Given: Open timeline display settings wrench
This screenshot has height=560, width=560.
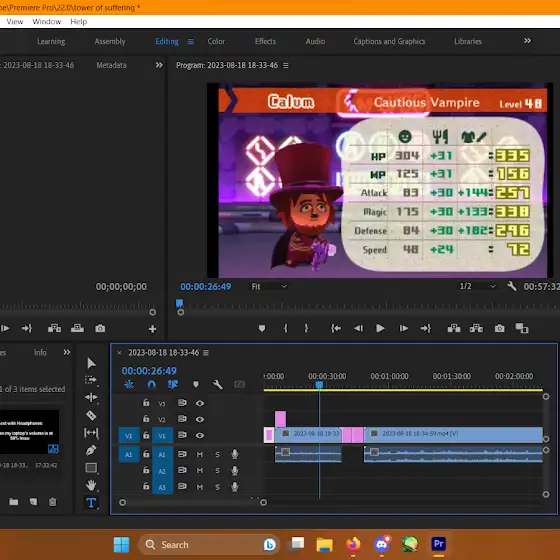Looking at the screenshot, I should pos(218,384).
